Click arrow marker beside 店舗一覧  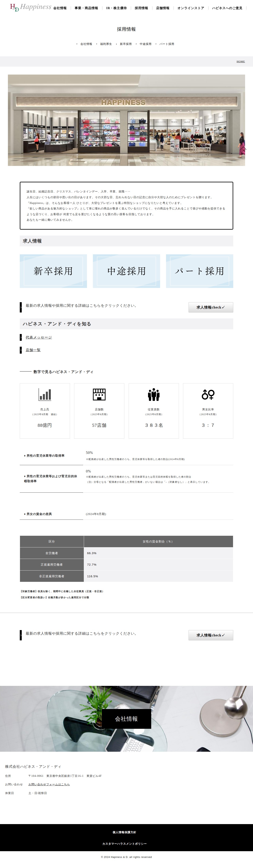coord(21,350)
